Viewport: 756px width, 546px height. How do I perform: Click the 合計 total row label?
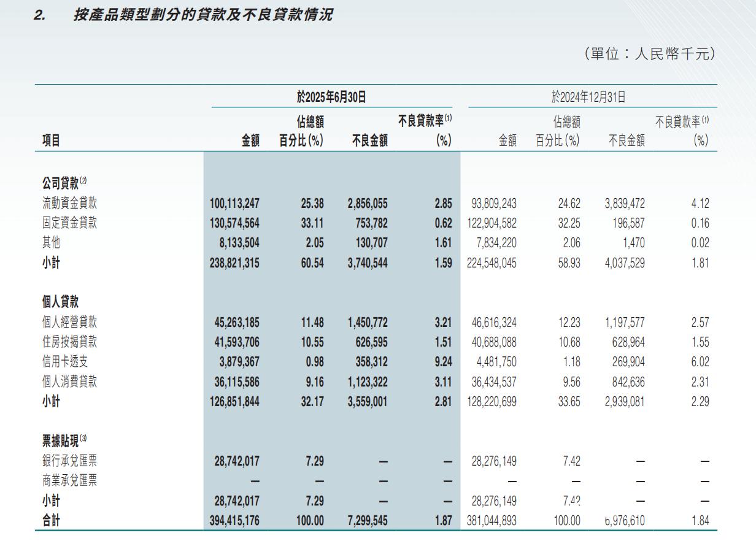pyautogui.click(x=52, y=520)
